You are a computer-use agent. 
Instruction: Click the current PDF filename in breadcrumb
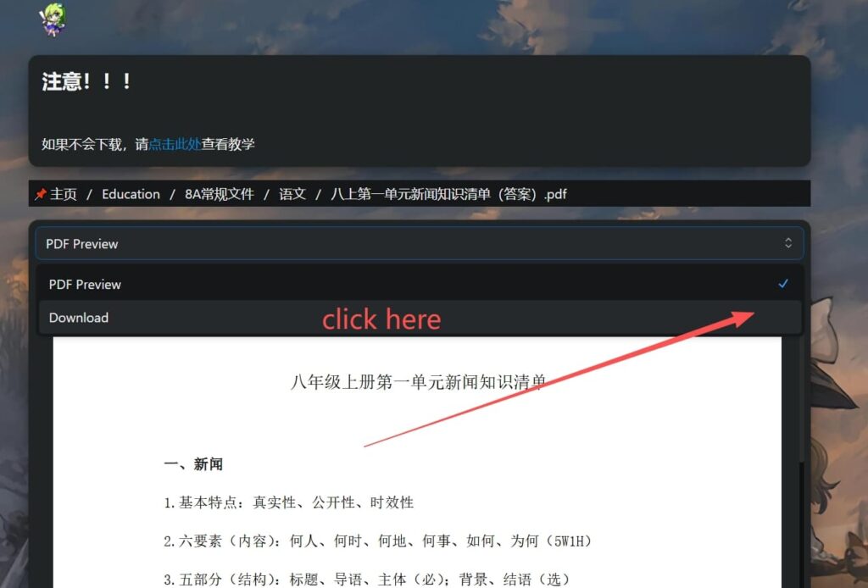pos(449,194)
